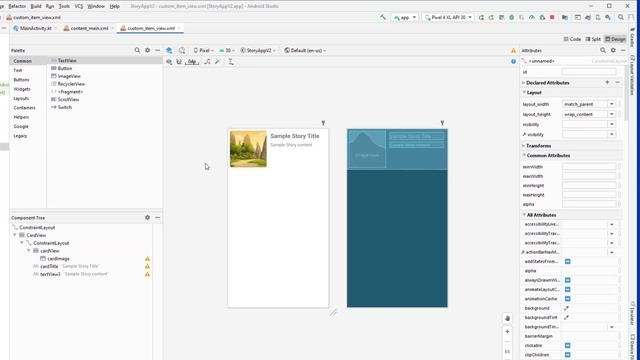Click the Infer Constraints wand icon

pyautogui.click(x=218, y=62)
